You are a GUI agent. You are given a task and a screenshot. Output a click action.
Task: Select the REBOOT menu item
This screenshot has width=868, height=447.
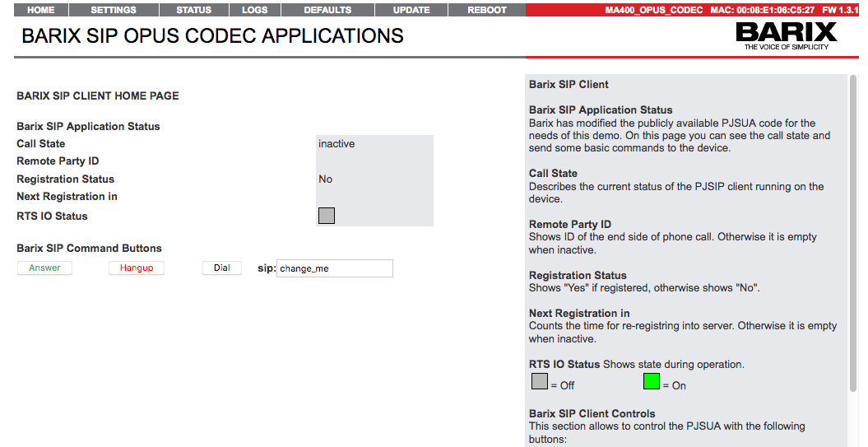coord(487,10)
